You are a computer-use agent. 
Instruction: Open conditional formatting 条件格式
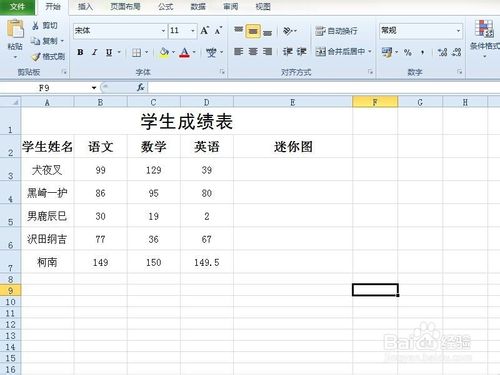485,38
